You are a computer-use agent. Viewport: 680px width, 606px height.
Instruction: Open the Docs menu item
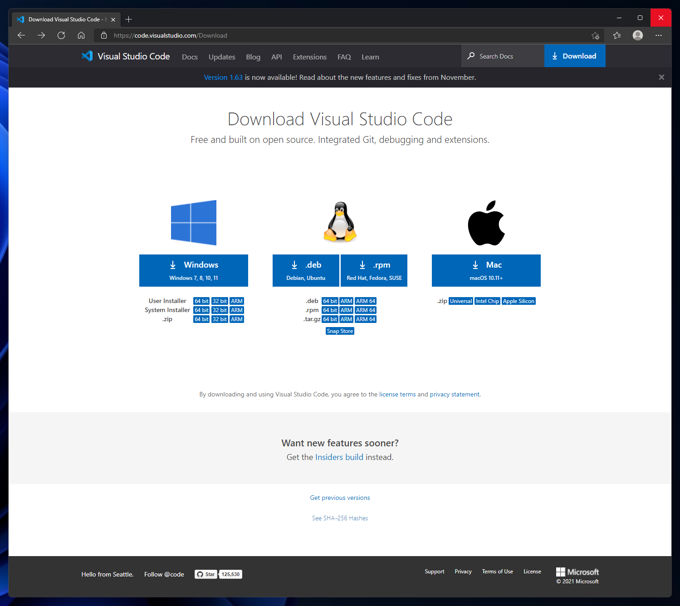pos(190,57)
